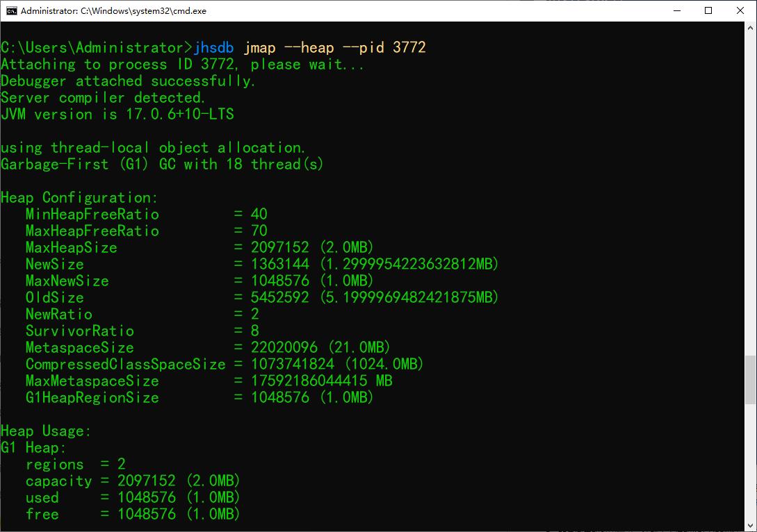757x532 pixels.
Task: Click the 'NewSize' label
Action: tap(54, 265)
